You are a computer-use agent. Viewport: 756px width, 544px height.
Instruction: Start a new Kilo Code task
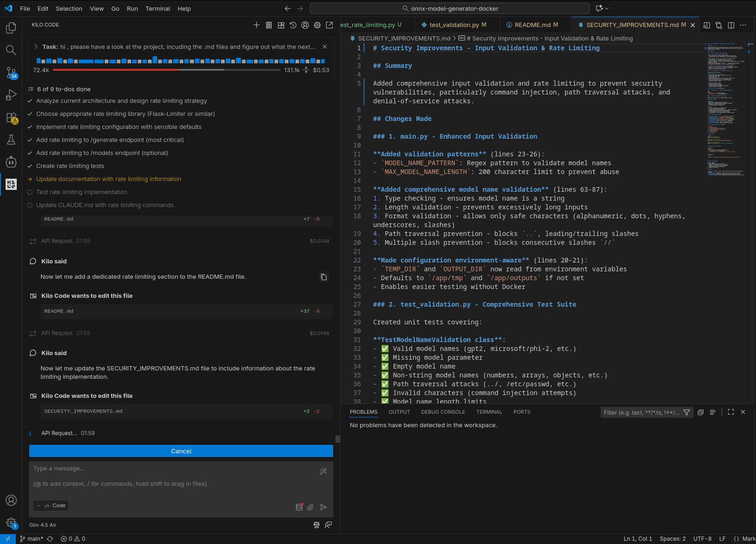click(x=256, y=25)
